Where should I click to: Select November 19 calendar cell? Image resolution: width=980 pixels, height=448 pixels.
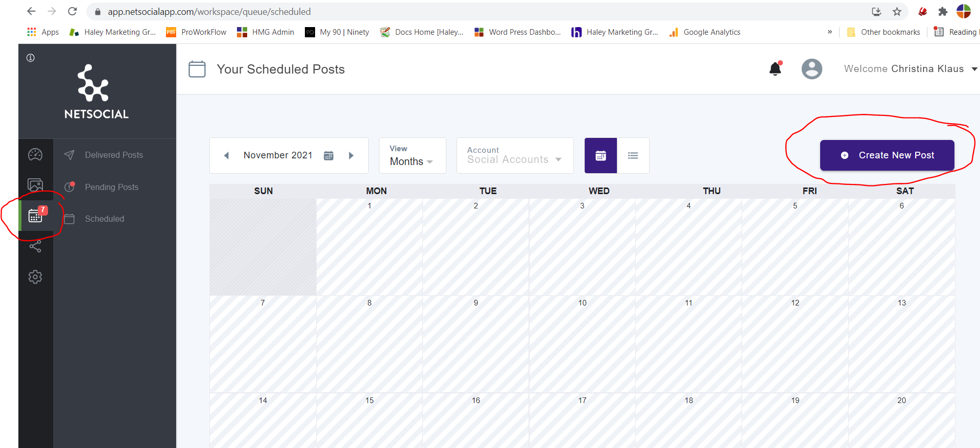coord(795,420)
